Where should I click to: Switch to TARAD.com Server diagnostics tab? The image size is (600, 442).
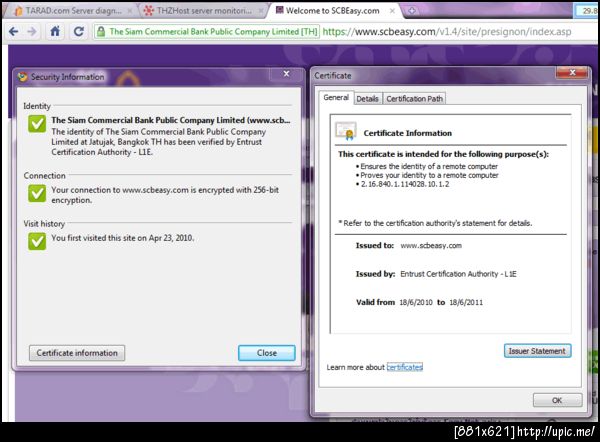click(73, 11)
